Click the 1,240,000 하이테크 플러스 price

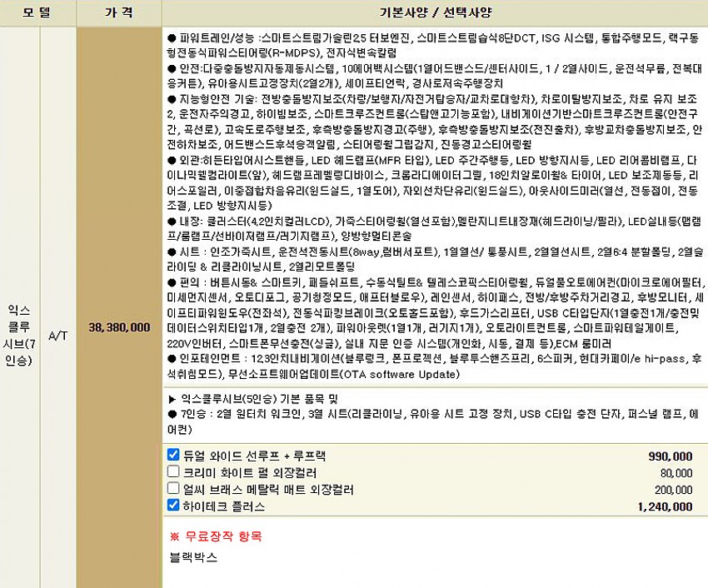(665, 506)
